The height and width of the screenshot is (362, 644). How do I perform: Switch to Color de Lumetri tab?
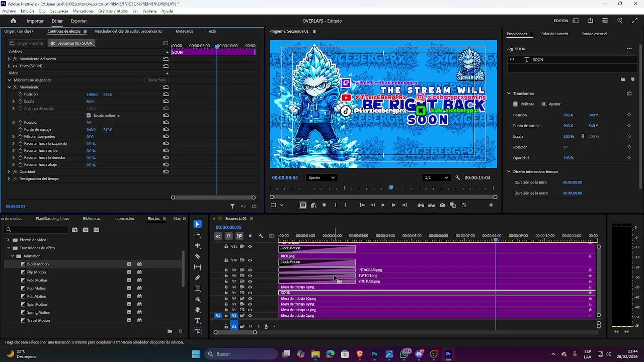tap(554, 34)
